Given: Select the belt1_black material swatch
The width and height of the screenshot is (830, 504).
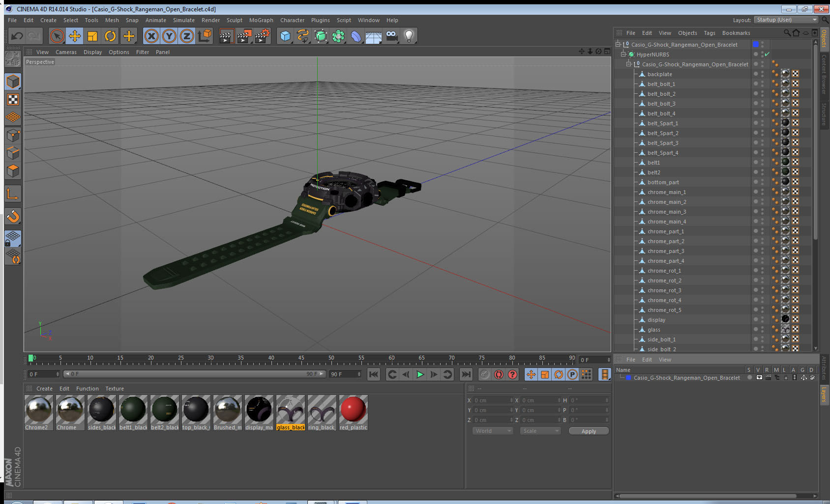Looking at the screenshot, I should pyautogui.click(x=133, y=413).
